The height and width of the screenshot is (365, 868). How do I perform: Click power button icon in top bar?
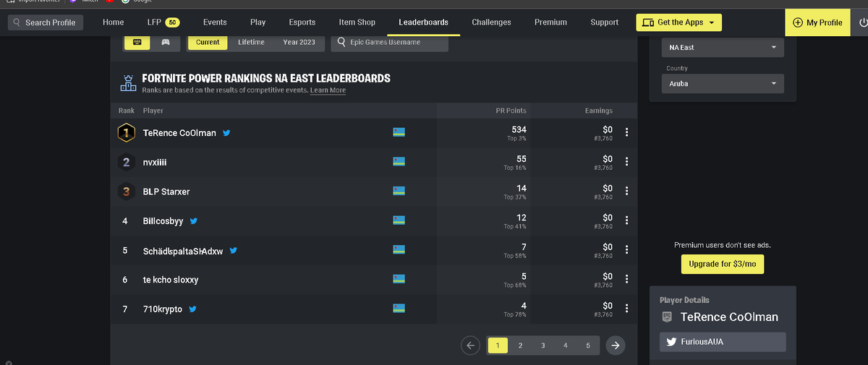click(x=863, y=22)
